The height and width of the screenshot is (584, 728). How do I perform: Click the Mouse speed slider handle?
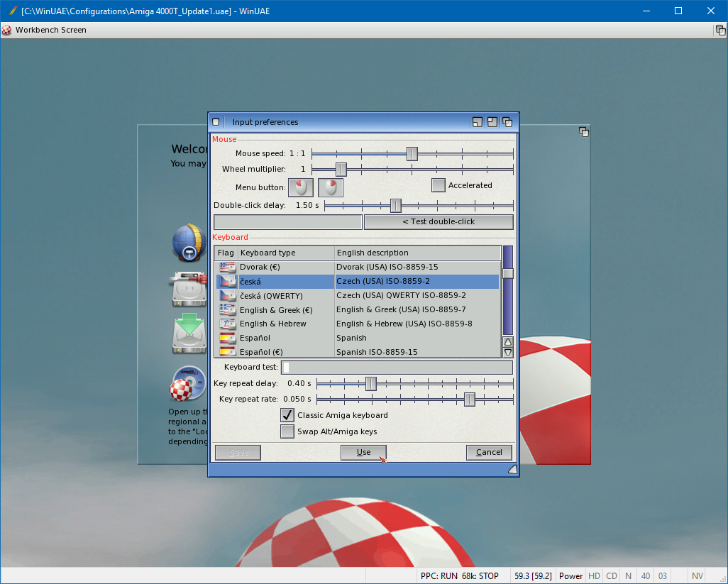[x=412, y=154]
